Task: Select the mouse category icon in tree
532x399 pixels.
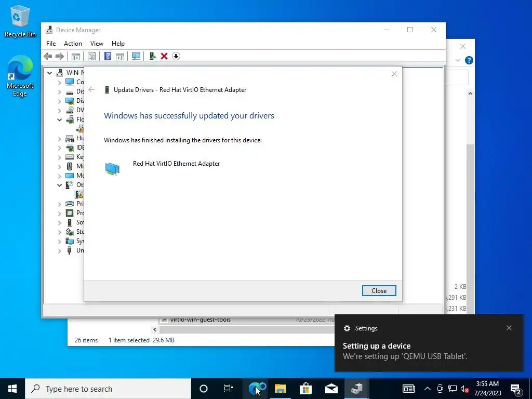Action: 70,166
